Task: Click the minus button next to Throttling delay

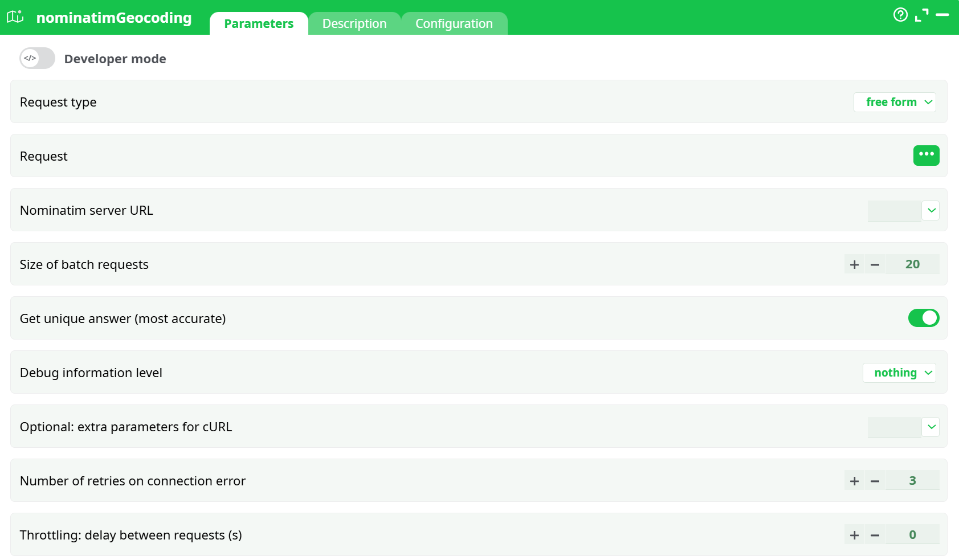Action: (875, 534)
